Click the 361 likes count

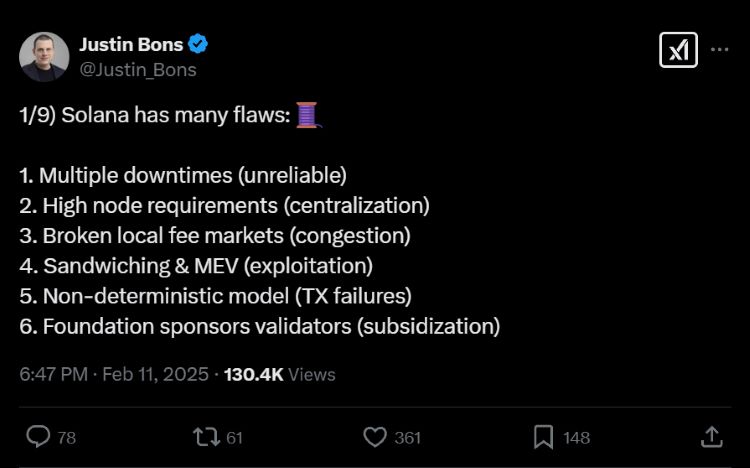tap(407, 438)
